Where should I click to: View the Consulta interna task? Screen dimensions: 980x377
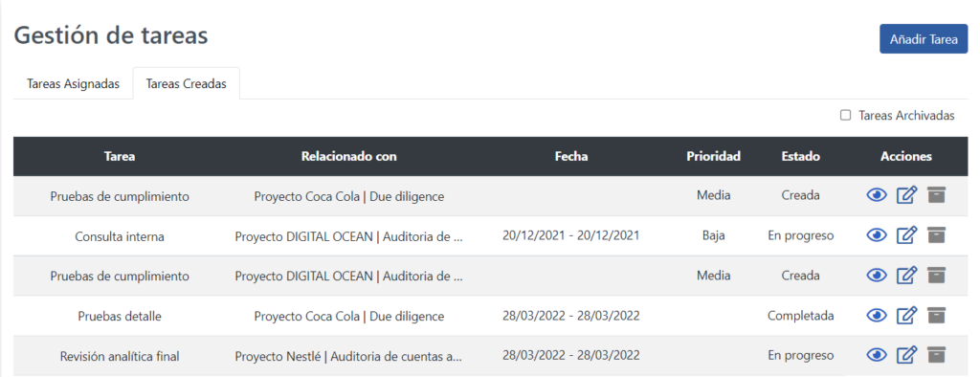pos(877,235)
